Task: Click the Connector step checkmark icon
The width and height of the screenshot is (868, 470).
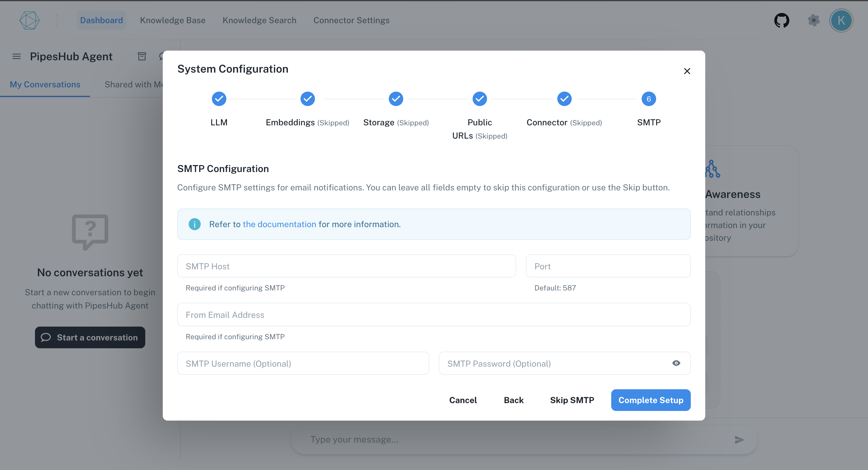Action: (x=565, y=99)
